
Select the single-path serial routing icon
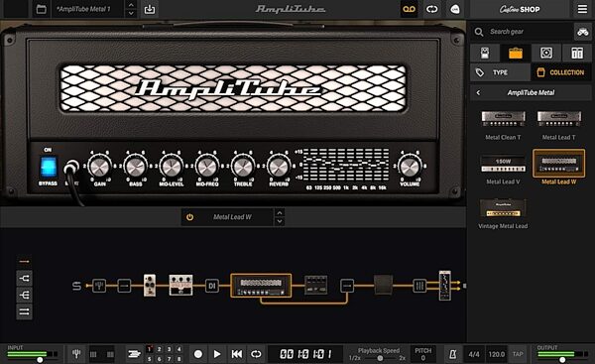[x=24, y=262]
